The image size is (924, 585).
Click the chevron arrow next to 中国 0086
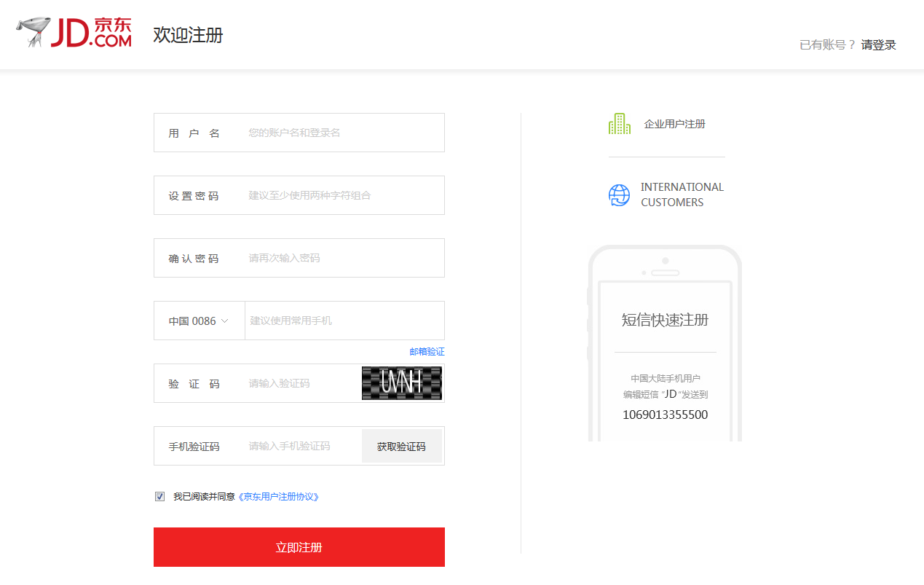pos(226,320)
